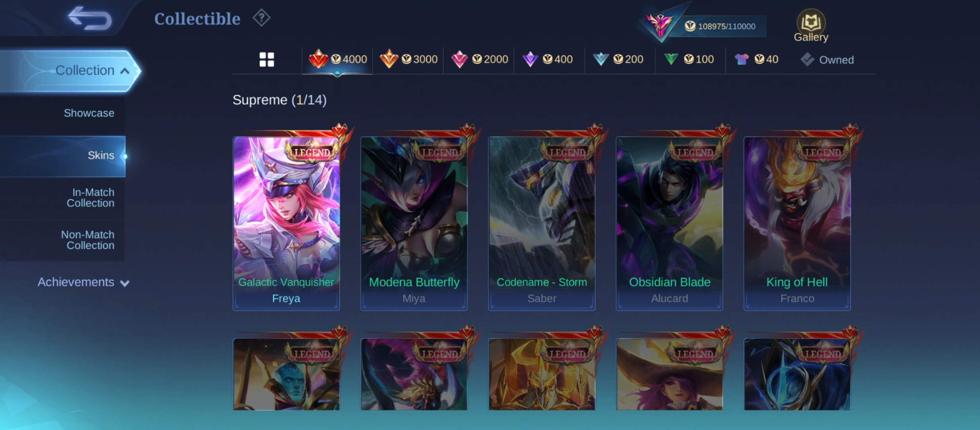The height and width of the screenshot is (430, 980).
Task: Go back using the return arrow
Action: (90, 18)
